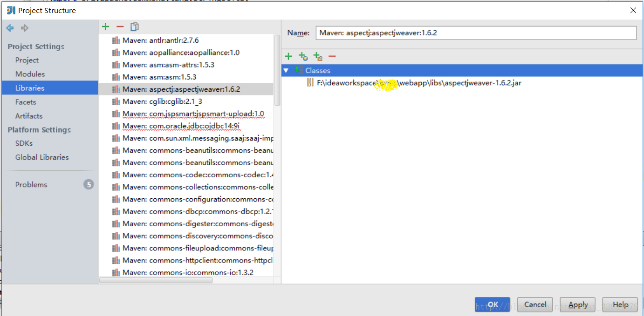
Task: Select Maven: commons-httpclient library
Action: [x=198, y=260]
